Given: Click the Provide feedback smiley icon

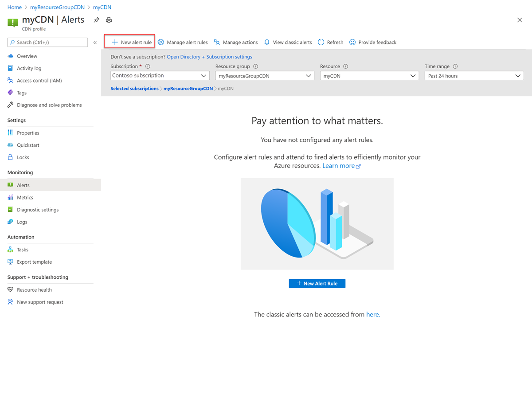Looking at the screenshot, I should tap(352, 42).
